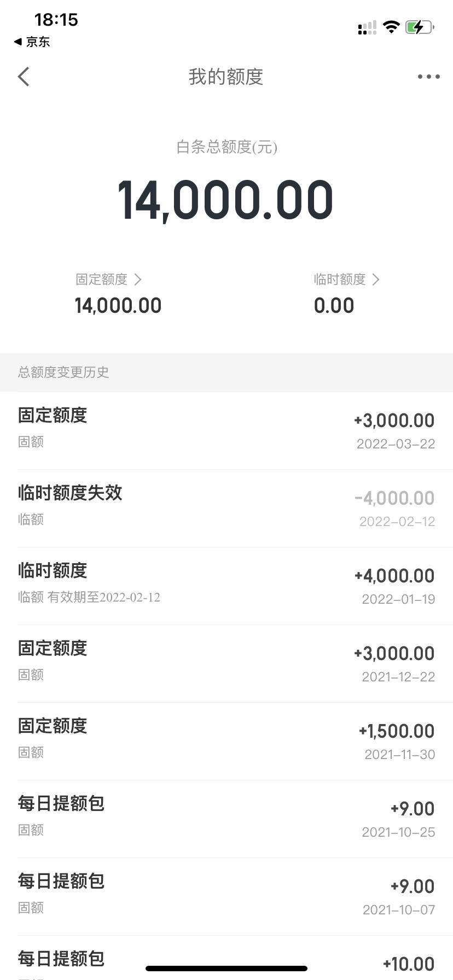This screenshot has height=980, width=453.
Task: Tap the cellular signal icon
Action: click(x=367, y=27)
